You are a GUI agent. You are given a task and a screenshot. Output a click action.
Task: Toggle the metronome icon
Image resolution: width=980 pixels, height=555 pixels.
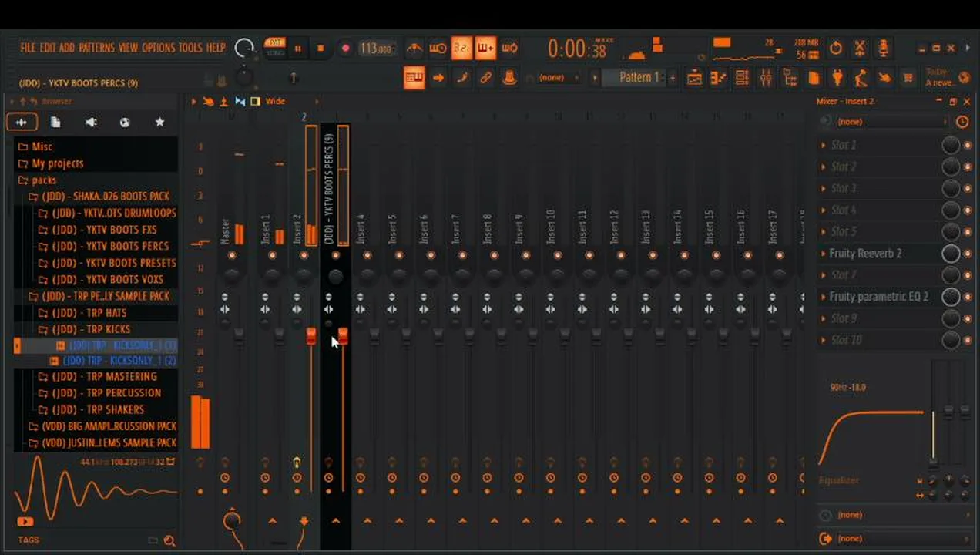[x=414, y=49]
